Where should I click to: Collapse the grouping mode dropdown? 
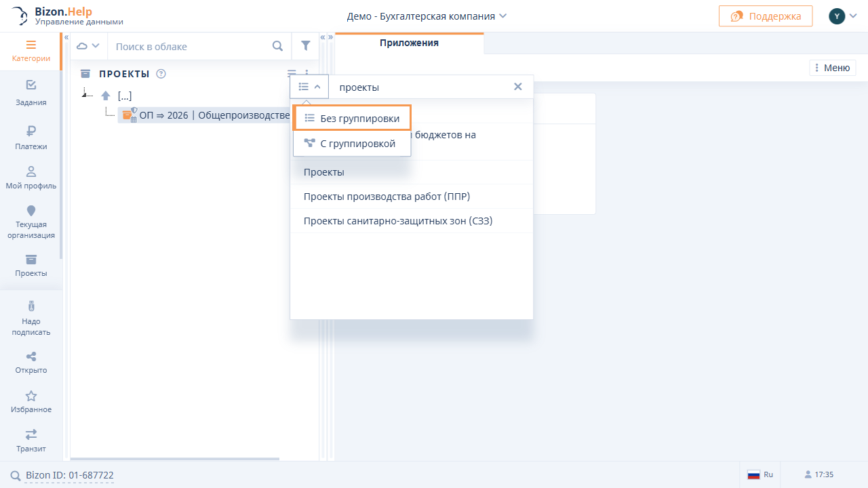tap(309, 87)
